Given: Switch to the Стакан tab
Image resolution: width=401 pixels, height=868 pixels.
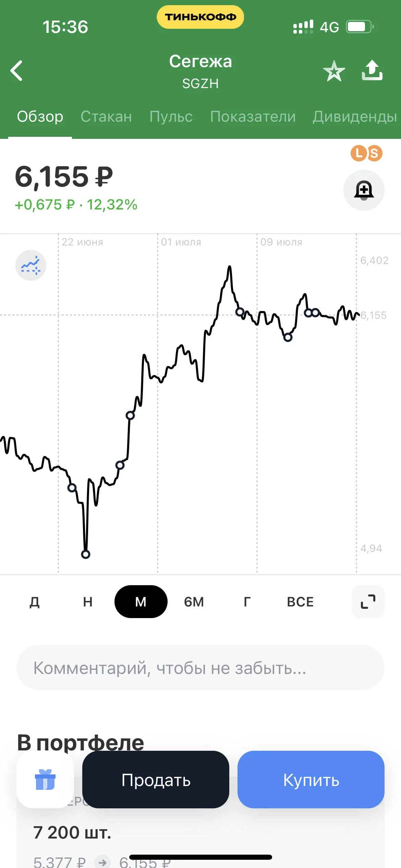Looking at the screenshot, I should click(106, 117).
